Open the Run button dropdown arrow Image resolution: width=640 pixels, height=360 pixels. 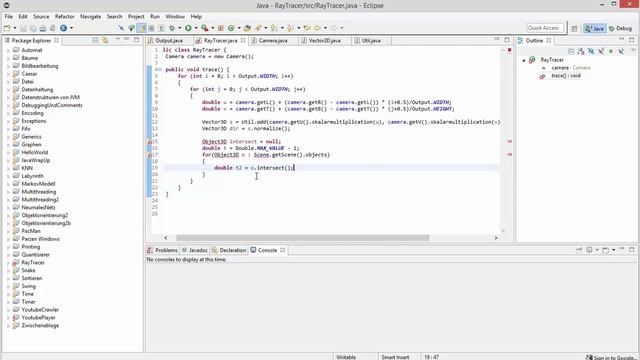pyautogui.click(x=196, y=28)
